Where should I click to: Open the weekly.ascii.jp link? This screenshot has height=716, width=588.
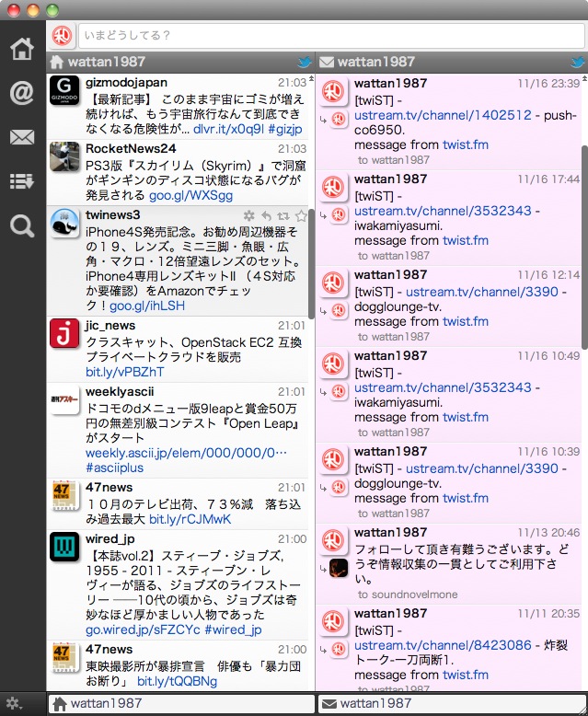tap(186, 453)
